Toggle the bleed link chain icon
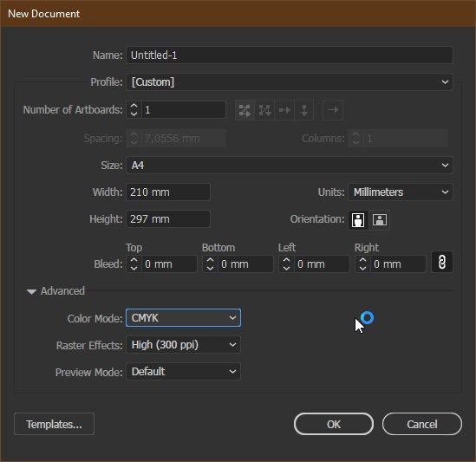The image size is (476, 462). [x=442, y=262]
